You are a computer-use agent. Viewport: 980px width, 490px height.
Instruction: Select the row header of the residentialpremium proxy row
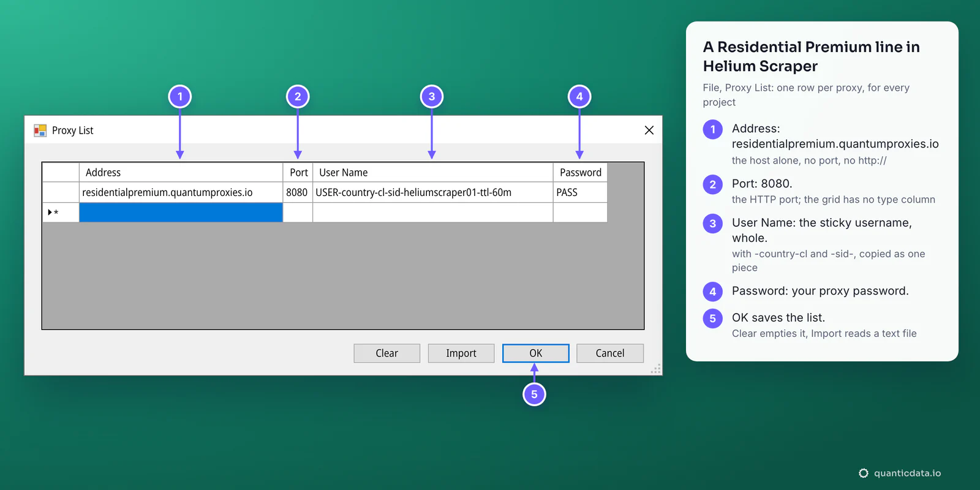(x=61, y=192)
